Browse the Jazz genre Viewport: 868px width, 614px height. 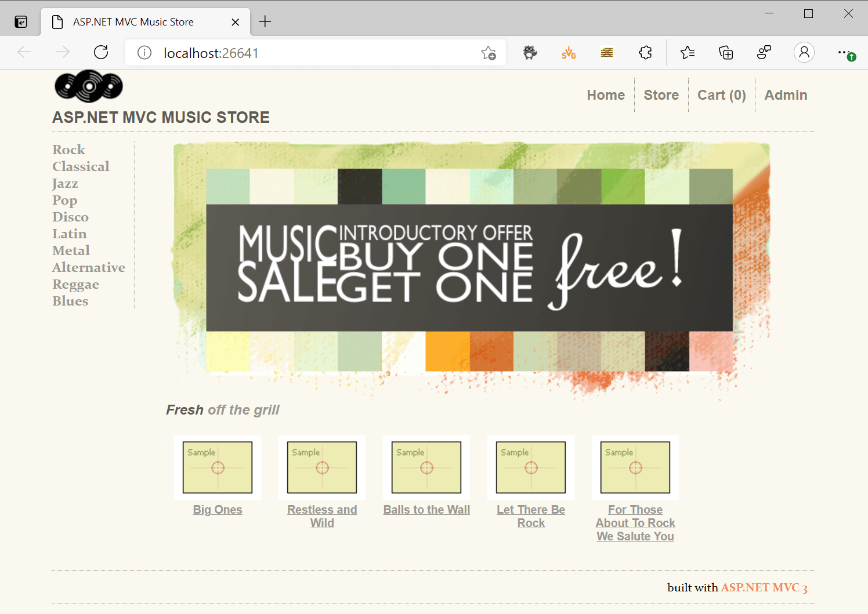point(65,183)
